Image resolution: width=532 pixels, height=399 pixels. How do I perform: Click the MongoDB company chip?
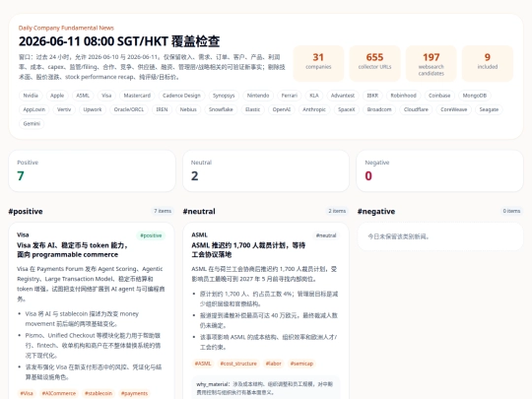tap(475, 96)
